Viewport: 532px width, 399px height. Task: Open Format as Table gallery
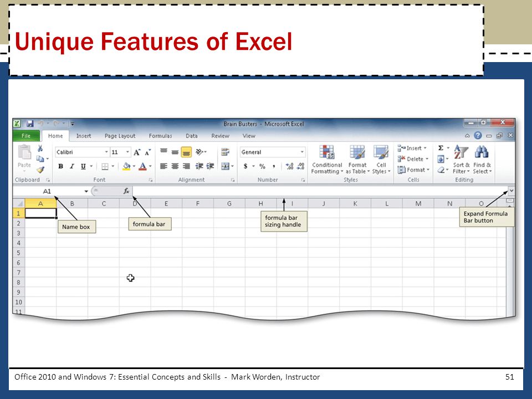(x=357, y=160)
